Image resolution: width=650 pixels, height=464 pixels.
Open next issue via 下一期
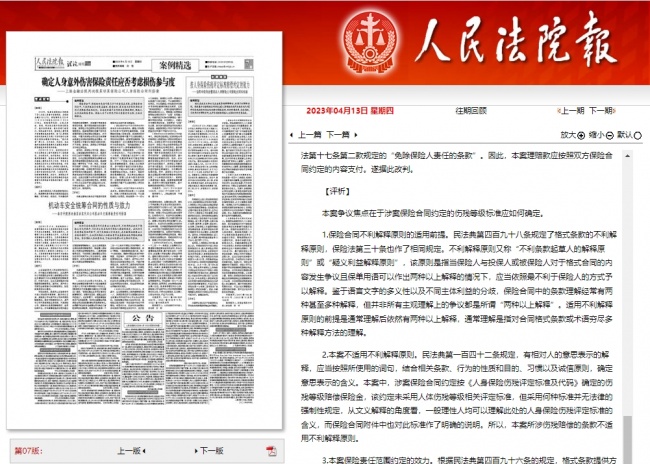601,111
